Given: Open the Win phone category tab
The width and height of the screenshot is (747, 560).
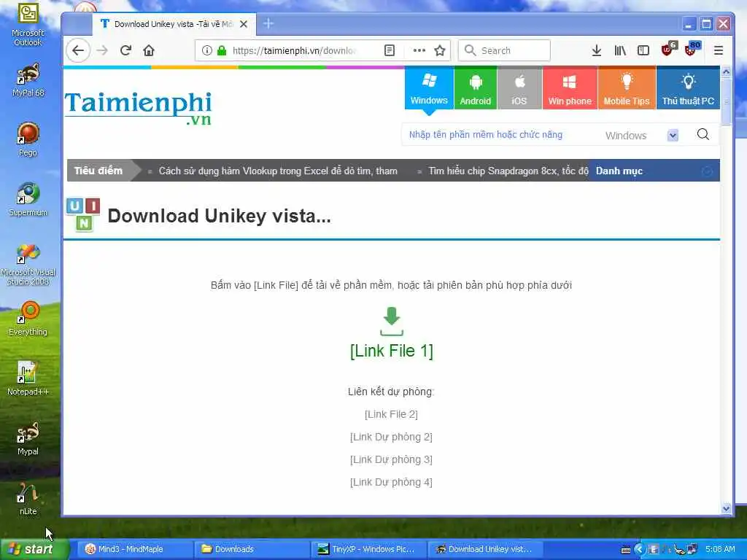Looking at the screenshot, I should tap(570, 88).
